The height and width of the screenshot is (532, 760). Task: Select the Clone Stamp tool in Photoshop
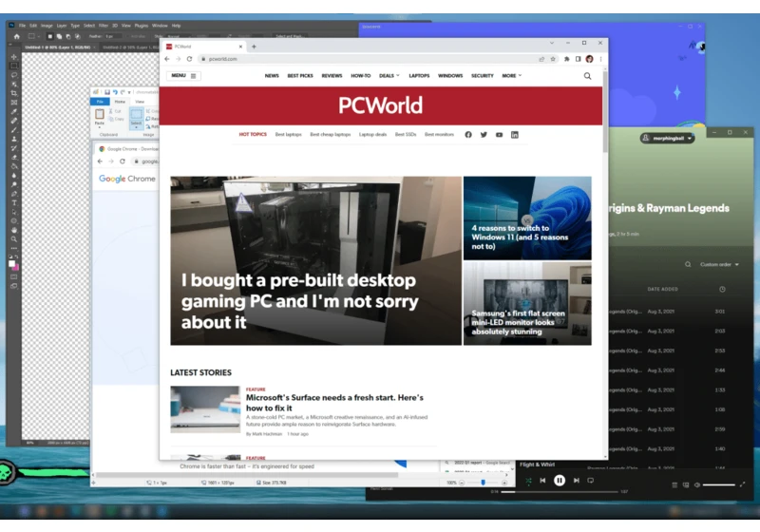[x=14, y=139]
